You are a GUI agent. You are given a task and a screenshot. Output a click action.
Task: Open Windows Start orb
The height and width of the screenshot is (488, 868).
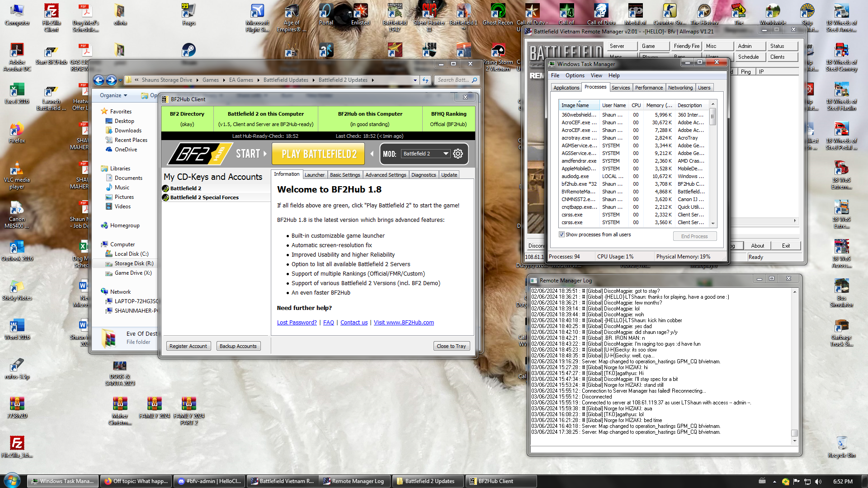click(12, 481)
